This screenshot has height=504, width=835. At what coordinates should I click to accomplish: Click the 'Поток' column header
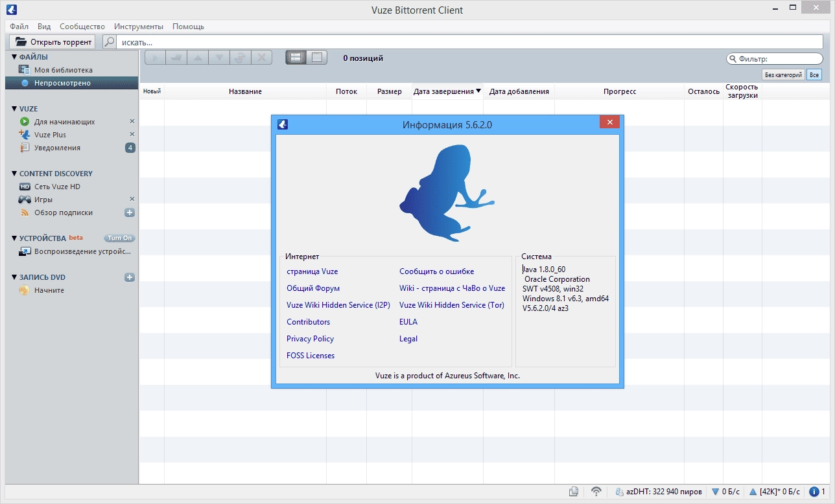pos(346,91)
